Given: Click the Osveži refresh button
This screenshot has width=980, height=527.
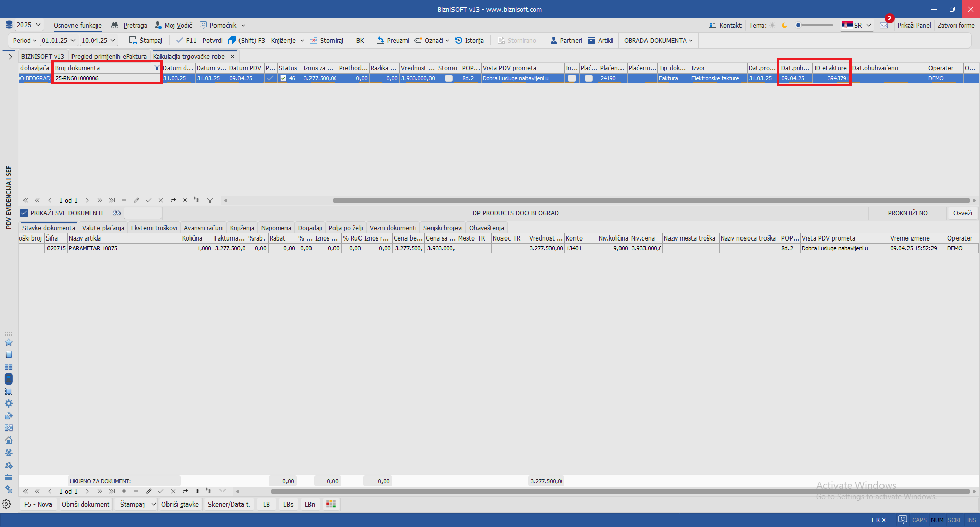Looking at the screenshot, I should pyautogui.click(x=963, y=213).
